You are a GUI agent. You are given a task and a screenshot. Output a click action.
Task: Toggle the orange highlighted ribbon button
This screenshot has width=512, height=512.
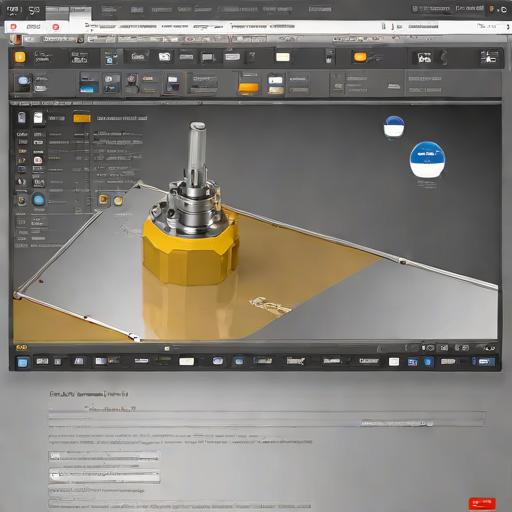point(248,88)
